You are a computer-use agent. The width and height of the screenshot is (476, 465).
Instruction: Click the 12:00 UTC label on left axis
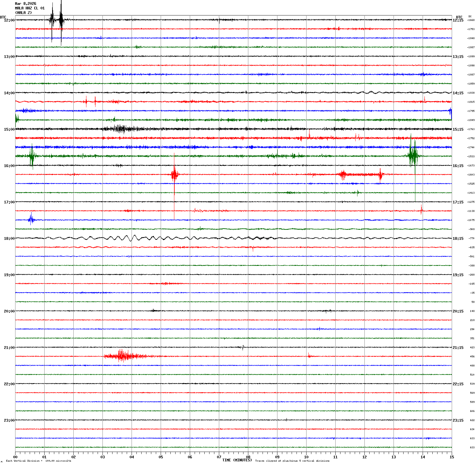(9, 20)
